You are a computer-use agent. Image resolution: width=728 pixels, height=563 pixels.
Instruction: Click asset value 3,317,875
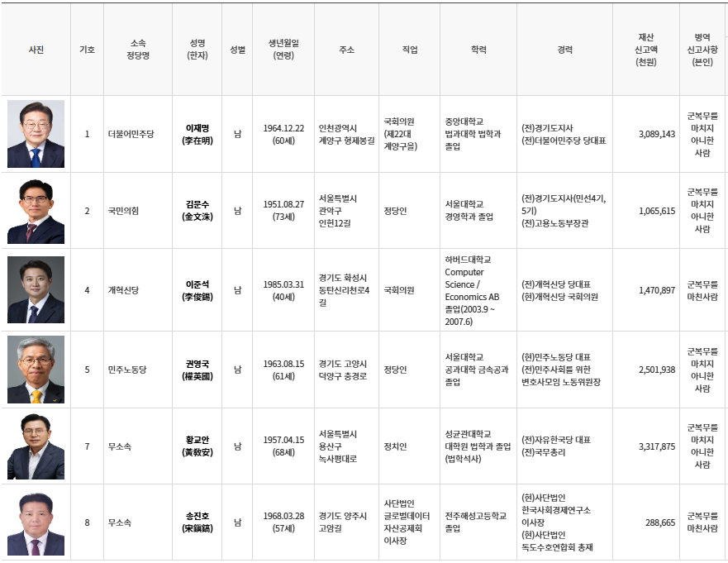pyautogui.click(x=656, y=446)
